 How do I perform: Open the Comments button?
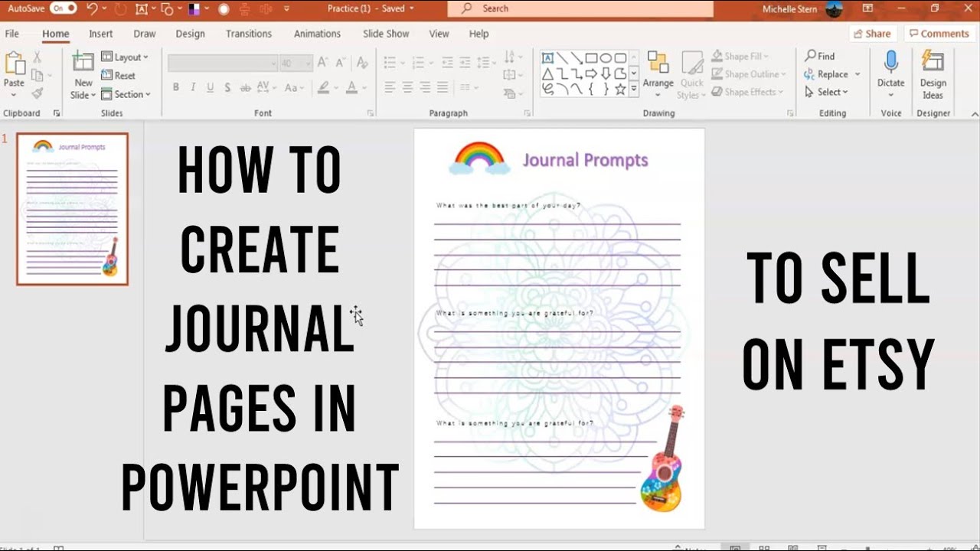click(x=939, y=34)
